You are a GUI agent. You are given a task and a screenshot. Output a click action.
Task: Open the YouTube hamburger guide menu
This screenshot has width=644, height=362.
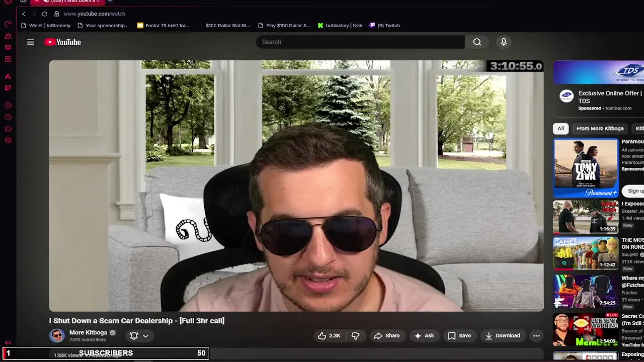click(x=30, y=42)
